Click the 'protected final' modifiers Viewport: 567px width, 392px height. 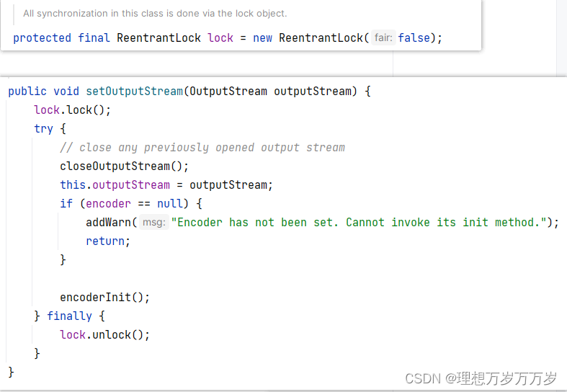coord(61,37)
